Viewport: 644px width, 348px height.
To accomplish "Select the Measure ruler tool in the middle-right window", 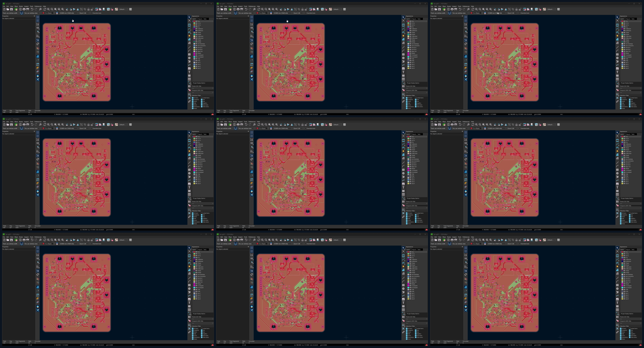I will click(617, 217).
